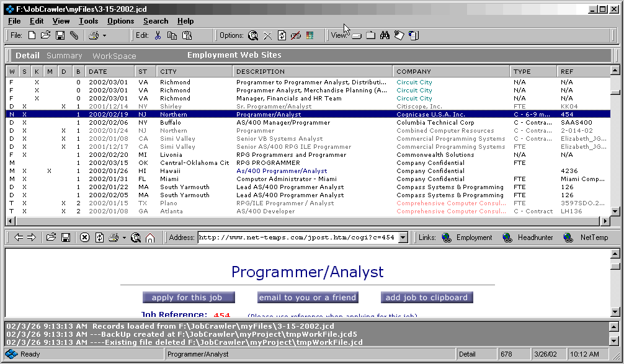Click the open folder icon in browser toolbar
The height and width of the screenshot is (364, 624).
click(51, 237)
